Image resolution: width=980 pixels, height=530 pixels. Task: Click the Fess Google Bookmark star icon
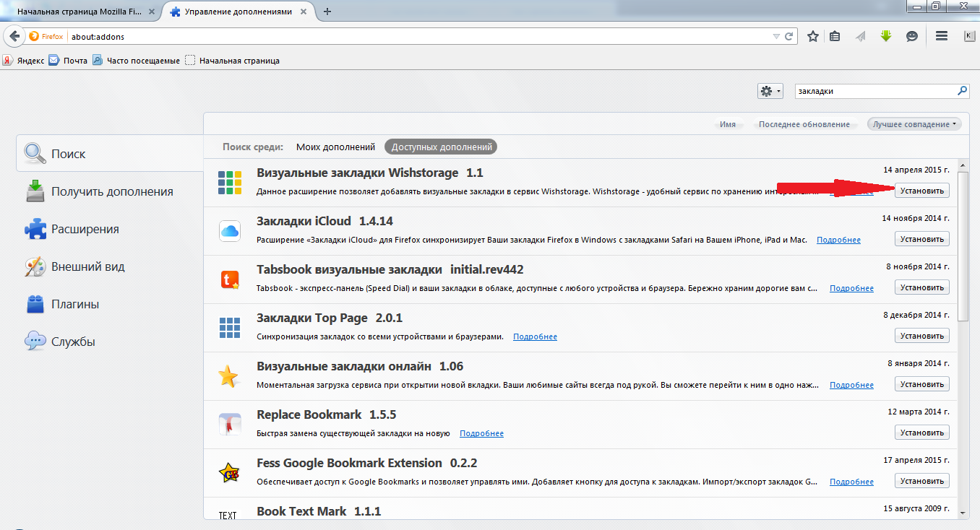pyautogui.click(x=230, y=473)
